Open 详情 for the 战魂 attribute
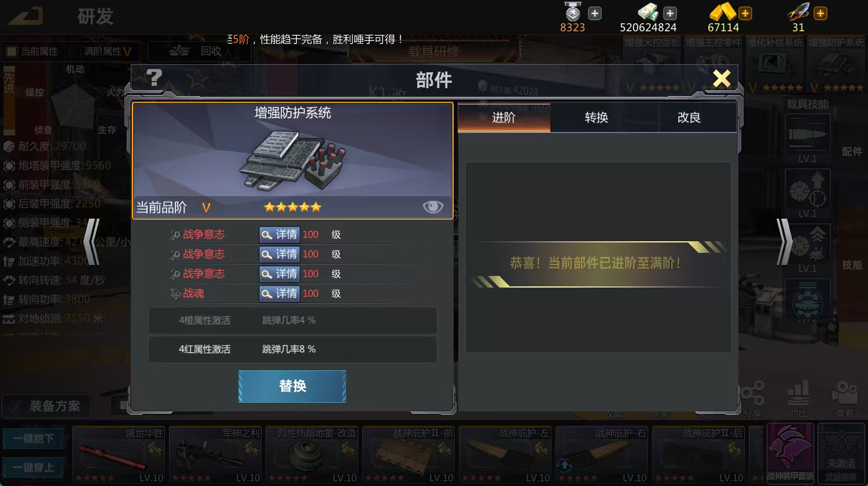 [279, 293]
